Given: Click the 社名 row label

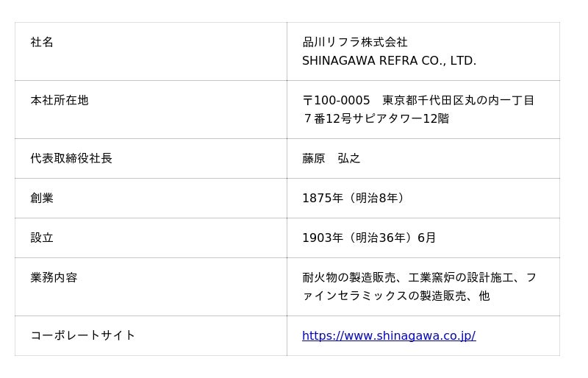Looking at the screenshot, I should 42,43.
